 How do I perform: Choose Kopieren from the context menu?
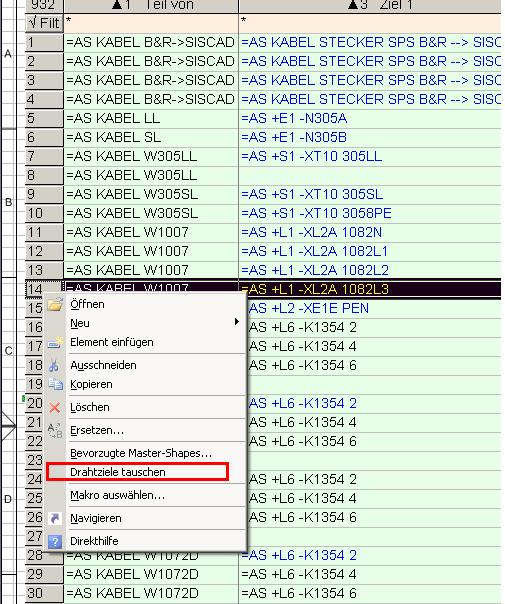coord(146,384)
